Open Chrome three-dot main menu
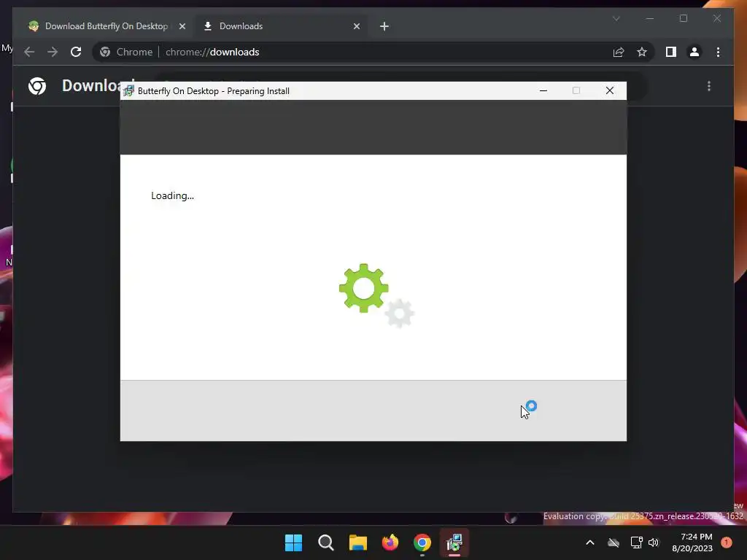 click(x=718, y=52)
